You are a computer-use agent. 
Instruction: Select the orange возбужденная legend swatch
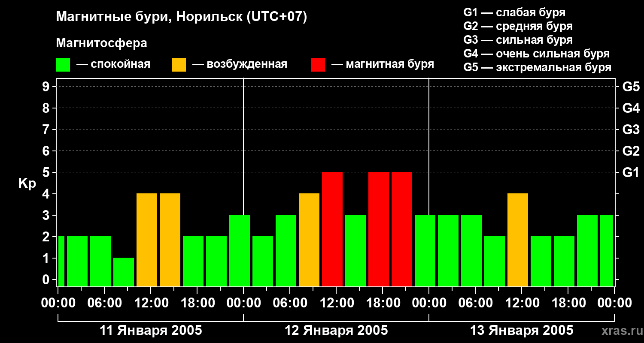179,65
